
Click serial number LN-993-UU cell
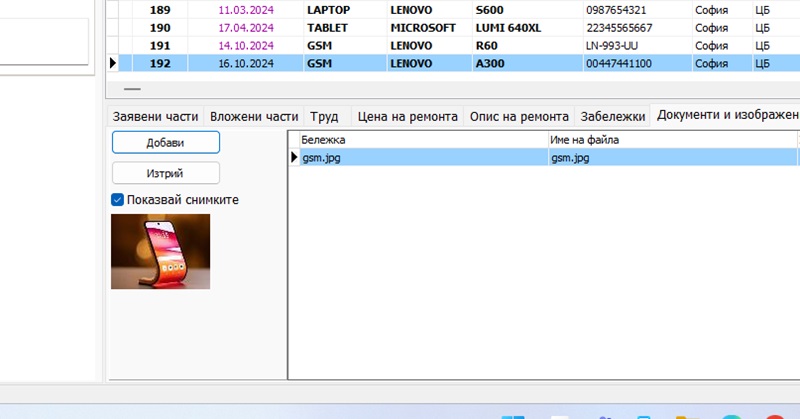(x=638, y=45)
